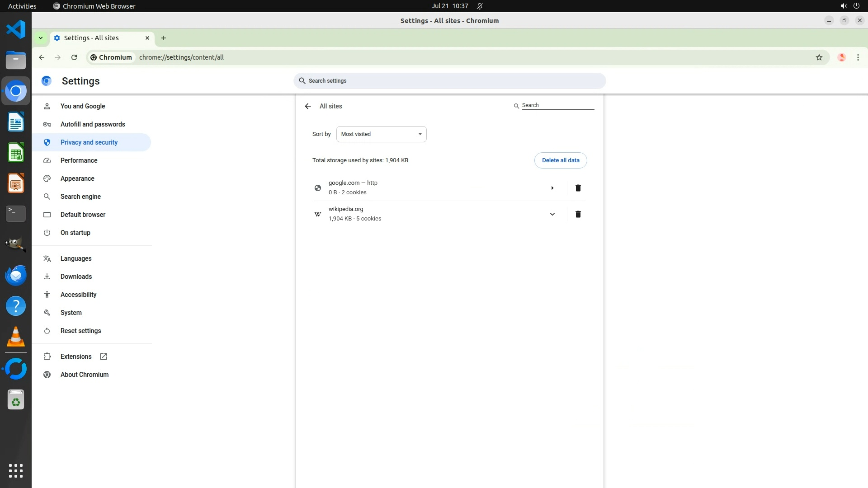This screenshot has width=868, height=488.
Task: Open the Chromium three-dot menu
Action: (x=858, y=57)
